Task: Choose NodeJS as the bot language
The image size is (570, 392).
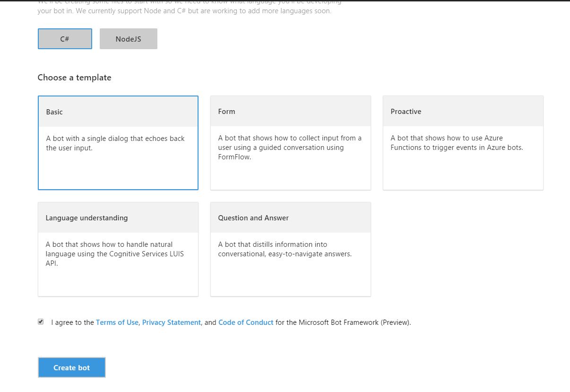Action: [x=128, y=39]
